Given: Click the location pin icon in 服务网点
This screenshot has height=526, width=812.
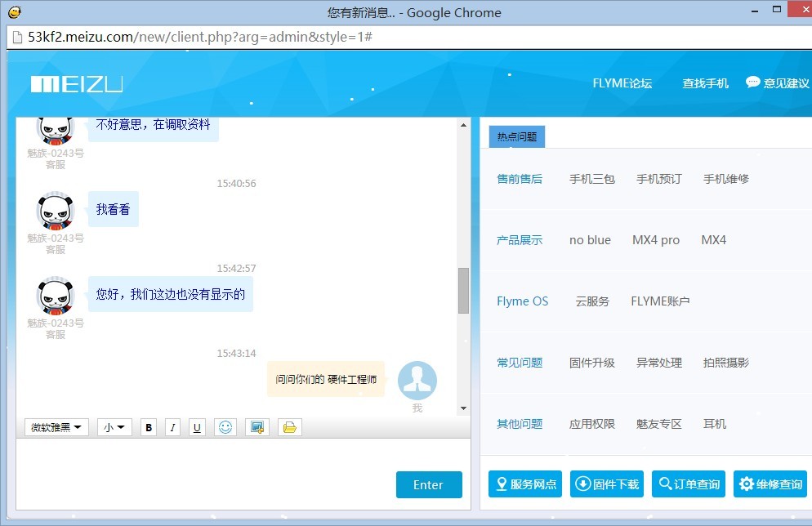Looking at the screenshot, I should (502, 484).
